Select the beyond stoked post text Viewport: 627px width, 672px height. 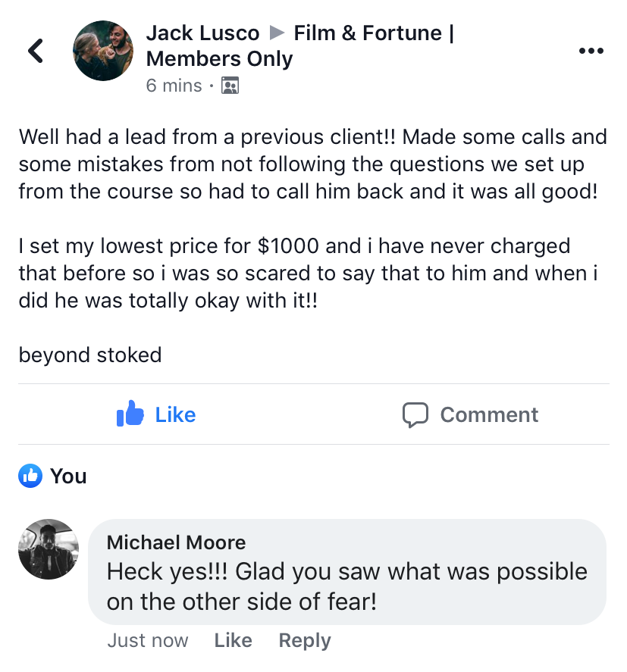(90, 355)
